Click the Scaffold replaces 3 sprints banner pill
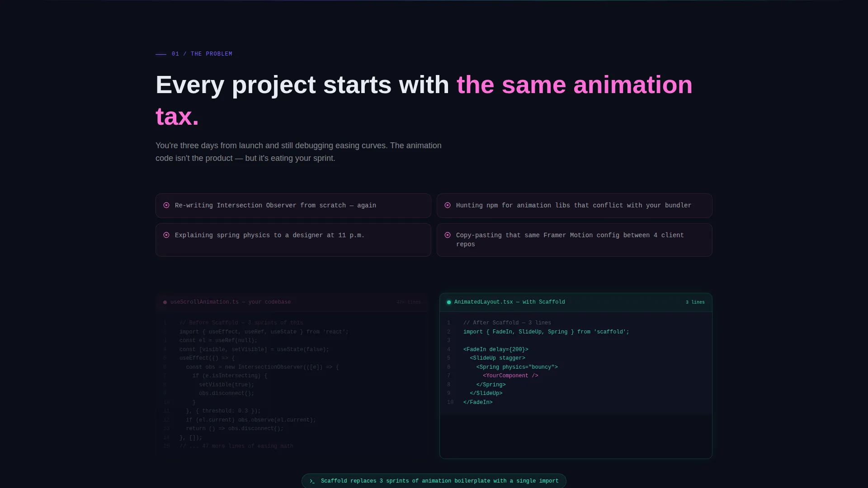 coord(434,481)
